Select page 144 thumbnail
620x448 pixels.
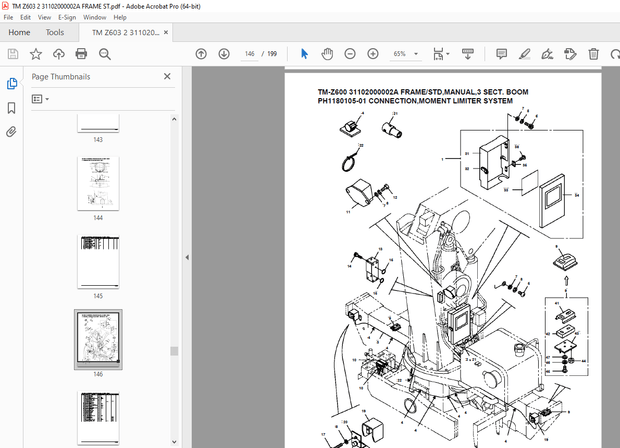98,183
